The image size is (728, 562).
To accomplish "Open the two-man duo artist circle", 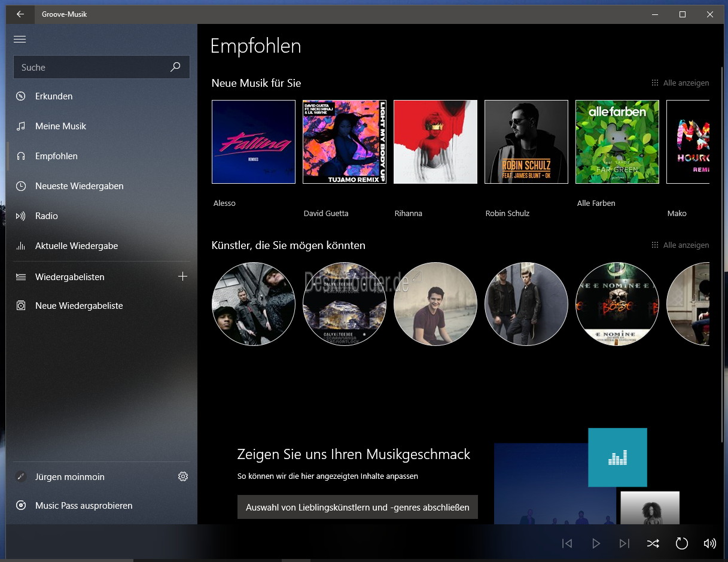I will [526, 304].
